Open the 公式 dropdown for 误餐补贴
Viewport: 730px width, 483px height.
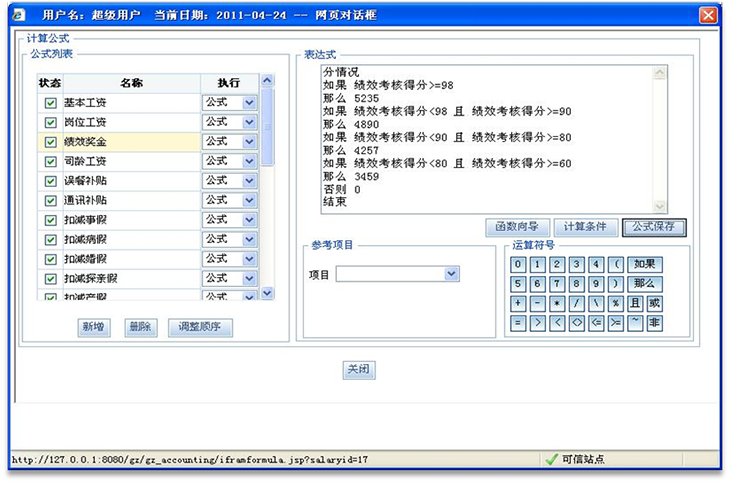click(230, 181)
